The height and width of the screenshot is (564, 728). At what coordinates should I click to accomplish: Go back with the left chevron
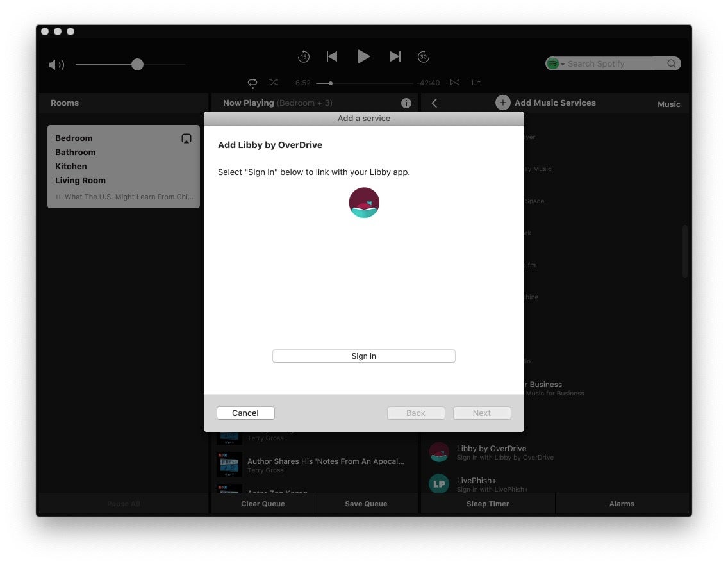point(434,103)
